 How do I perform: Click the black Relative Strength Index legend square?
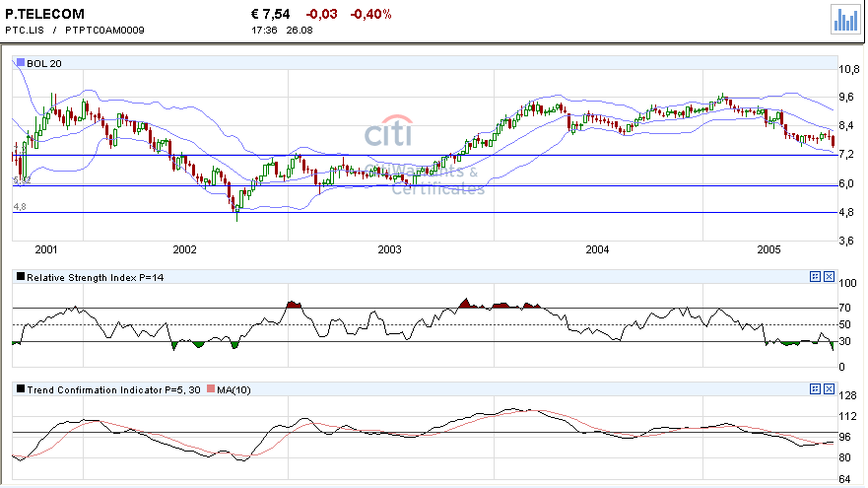click(21, 276)
